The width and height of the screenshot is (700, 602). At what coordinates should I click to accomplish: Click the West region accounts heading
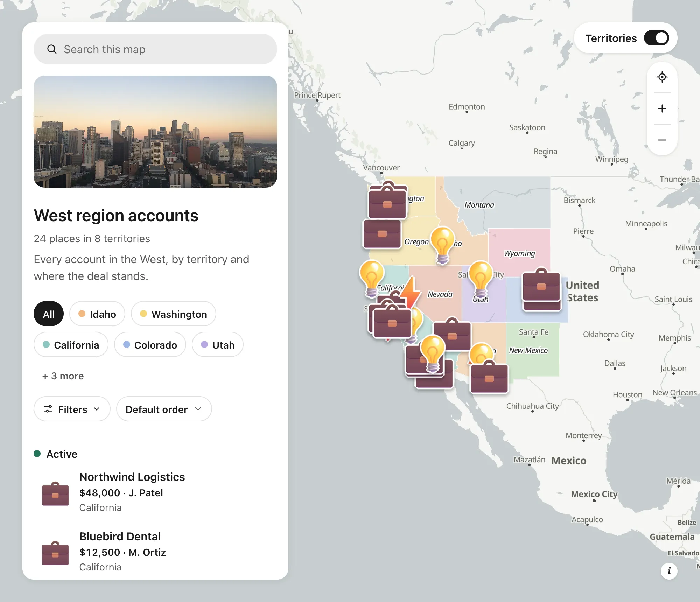point(116,216)
